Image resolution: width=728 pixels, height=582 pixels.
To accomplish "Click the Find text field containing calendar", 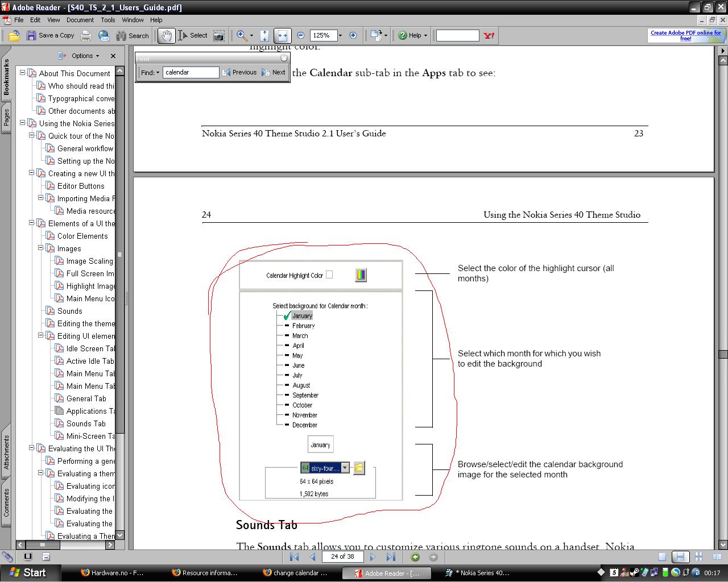I will point(191,72).
